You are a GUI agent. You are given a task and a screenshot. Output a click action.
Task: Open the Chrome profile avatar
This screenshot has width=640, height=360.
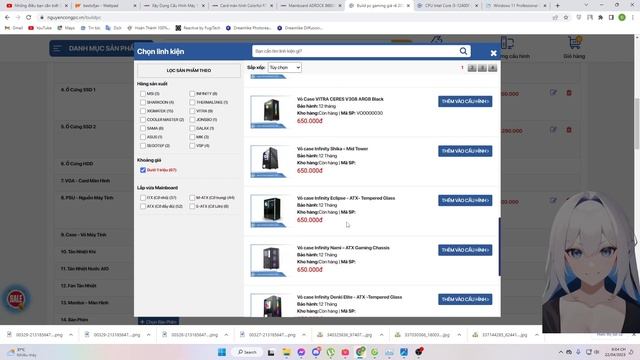(622, 18)
